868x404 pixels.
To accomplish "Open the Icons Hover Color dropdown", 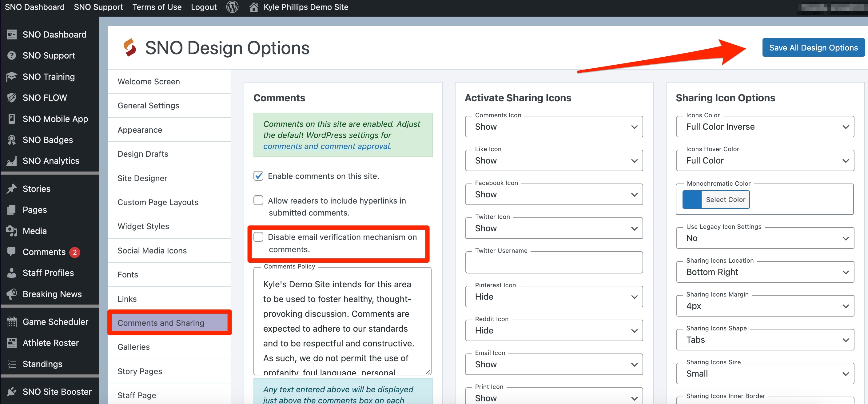I will pos(765,160).
